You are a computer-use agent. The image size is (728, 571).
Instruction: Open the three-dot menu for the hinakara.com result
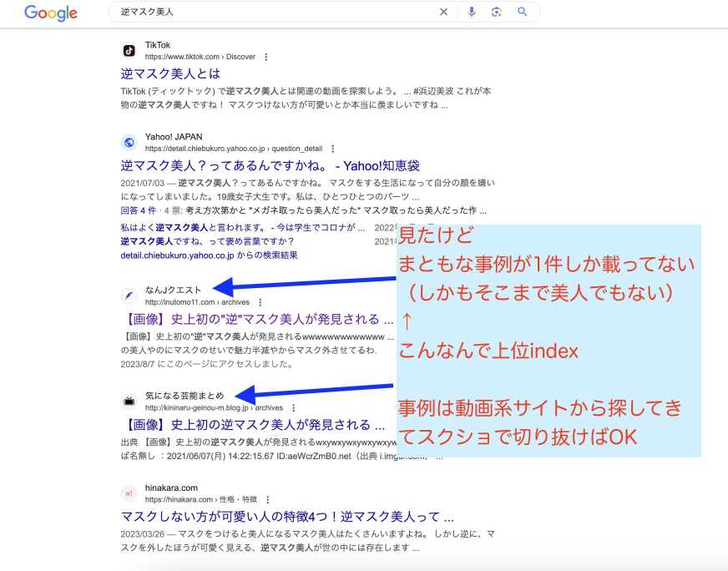pyautogui.click(x=267, y=499)
